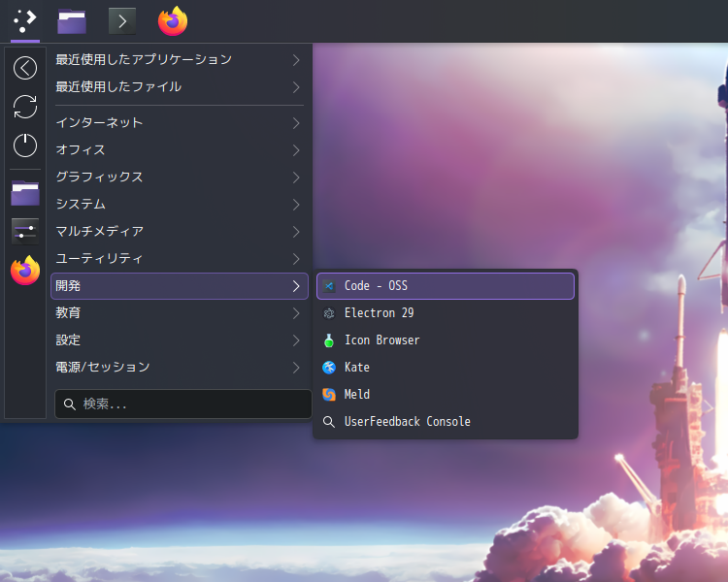Open the インターネット category
This screenshot has height=582, width=728.
click(x=180, y=123)
